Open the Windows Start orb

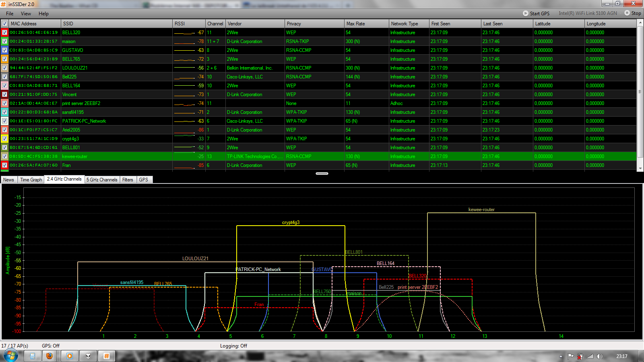(10, 356)
